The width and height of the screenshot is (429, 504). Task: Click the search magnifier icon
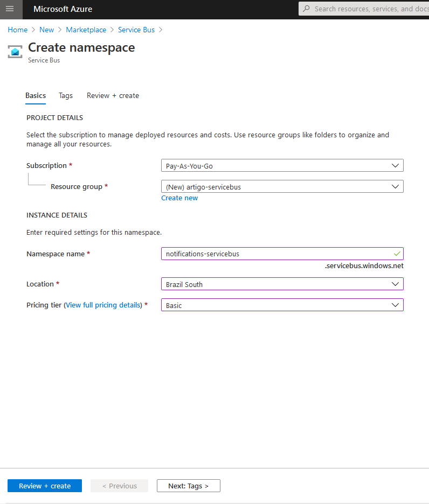(x=306, y=9)
